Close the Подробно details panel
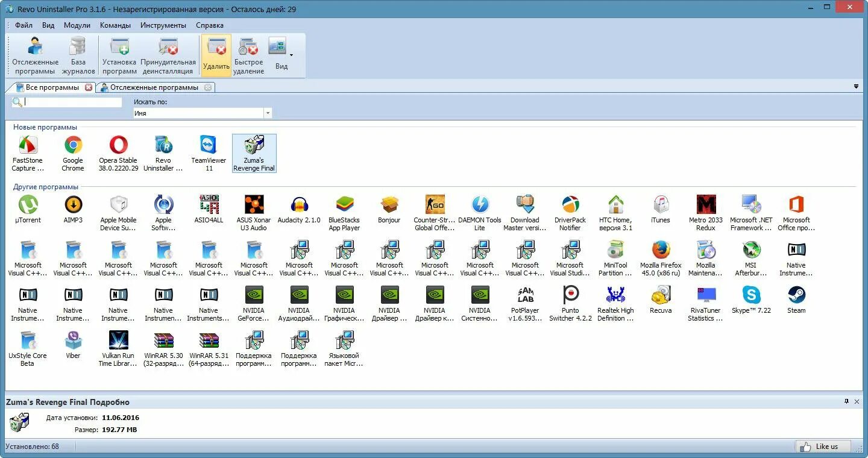 pyautogui.click(x=857, y=401)
